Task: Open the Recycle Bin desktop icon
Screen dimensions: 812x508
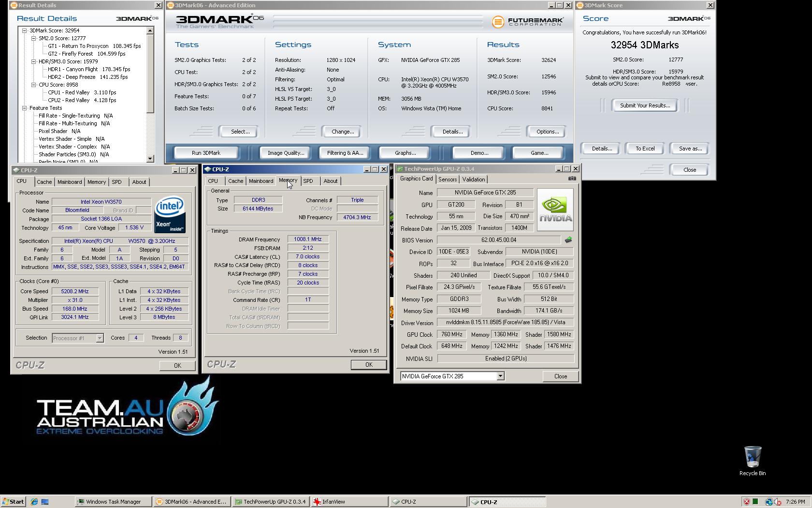Action: click(753, 461)
